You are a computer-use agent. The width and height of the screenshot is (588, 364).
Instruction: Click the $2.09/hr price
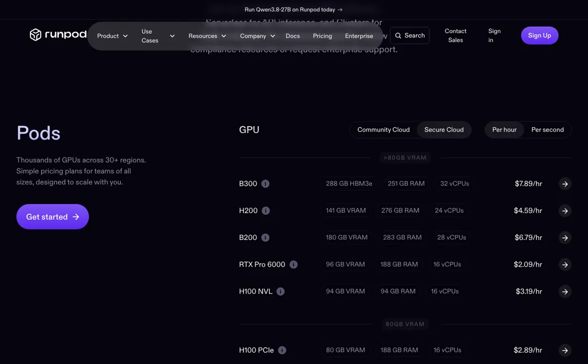(528, 265)
